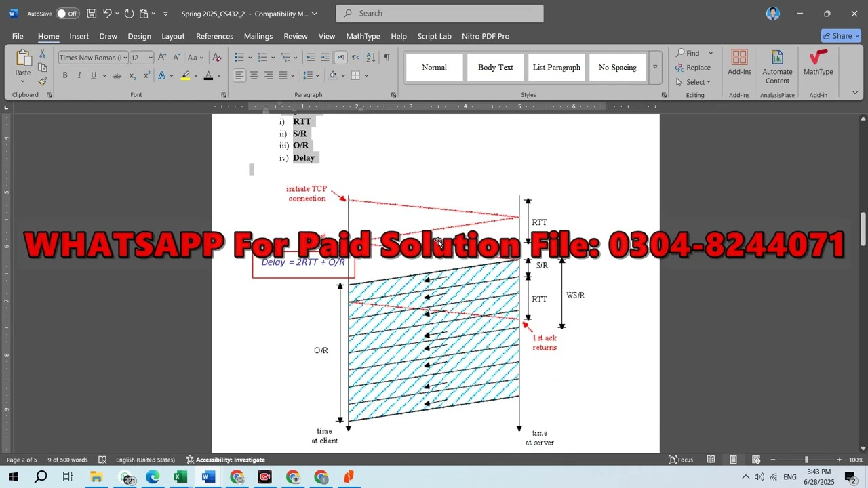
Task: Apply the yellow text highlight color
Action: 185,75
